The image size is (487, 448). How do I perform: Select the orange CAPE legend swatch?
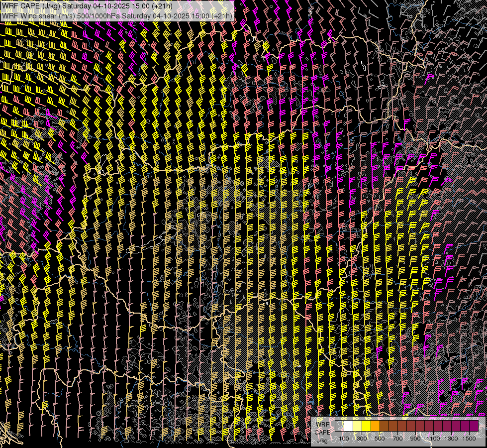click(375, 426)
